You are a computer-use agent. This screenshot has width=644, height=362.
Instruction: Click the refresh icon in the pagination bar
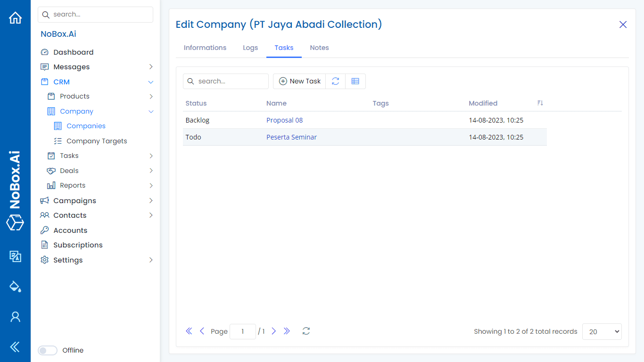[x=306, y=331]
